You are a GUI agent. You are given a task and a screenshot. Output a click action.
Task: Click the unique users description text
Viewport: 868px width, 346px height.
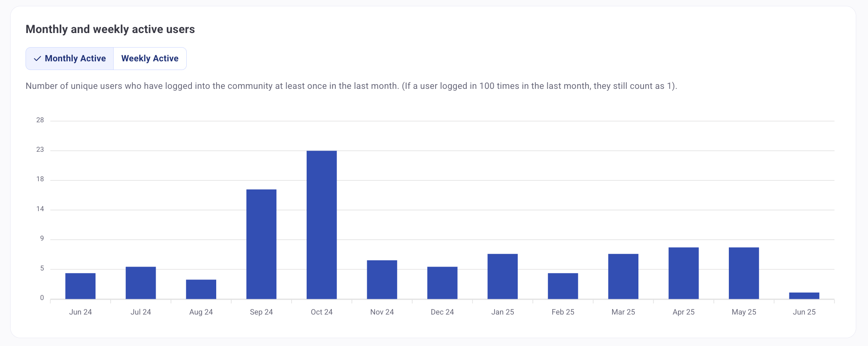click(x=351, y=86)
